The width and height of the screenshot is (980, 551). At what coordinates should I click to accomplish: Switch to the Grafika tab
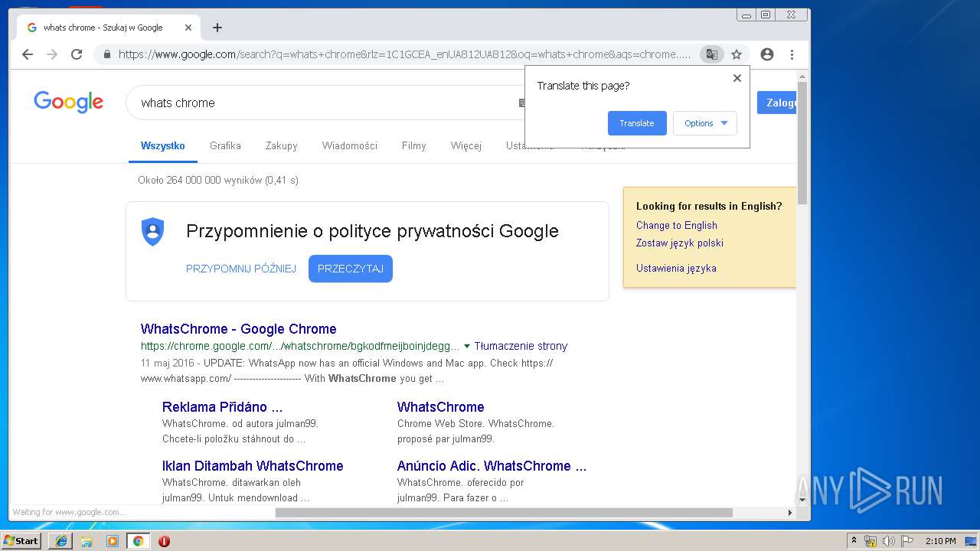click(x=225, y=145)
